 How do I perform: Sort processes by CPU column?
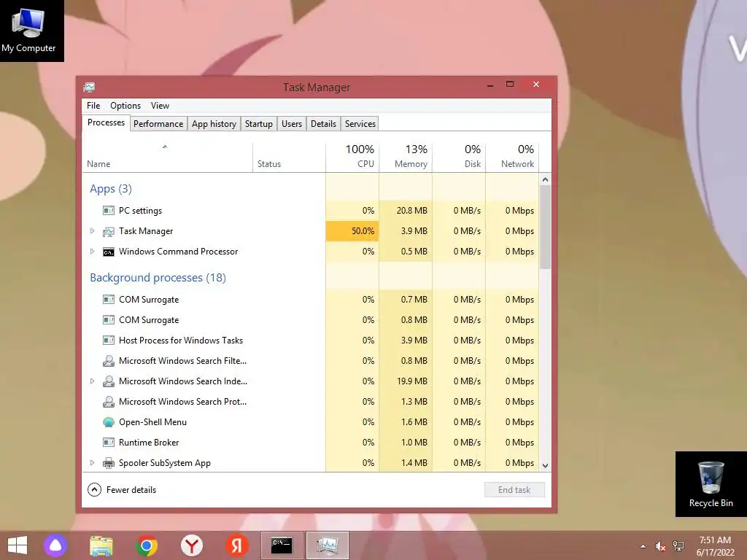pos(352,157)
